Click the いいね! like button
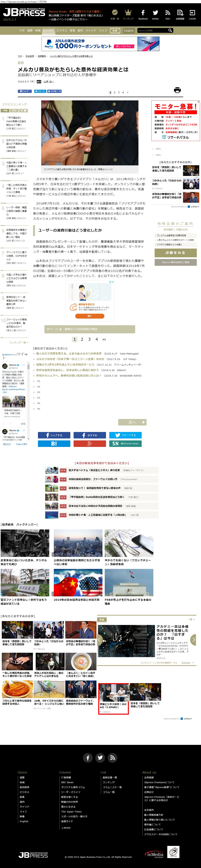This screenshot has height=868, width=201. pos(54,91)
